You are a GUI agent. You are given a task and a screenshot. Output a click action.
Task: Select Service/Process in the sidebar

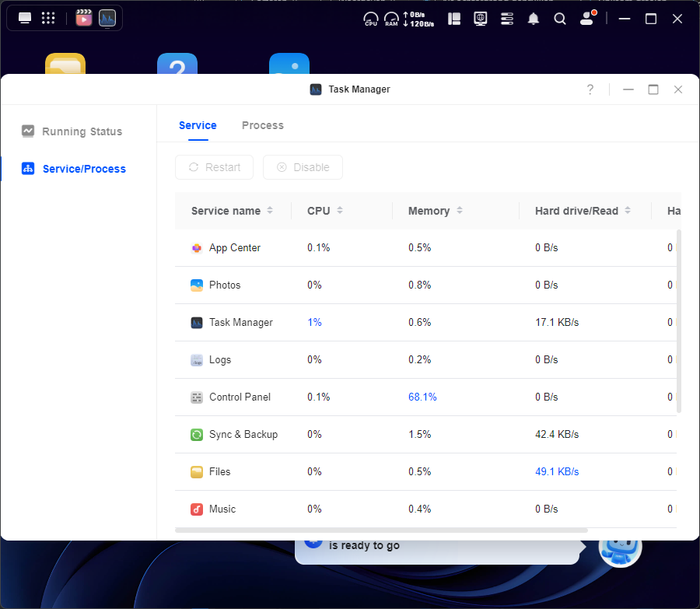84,169
